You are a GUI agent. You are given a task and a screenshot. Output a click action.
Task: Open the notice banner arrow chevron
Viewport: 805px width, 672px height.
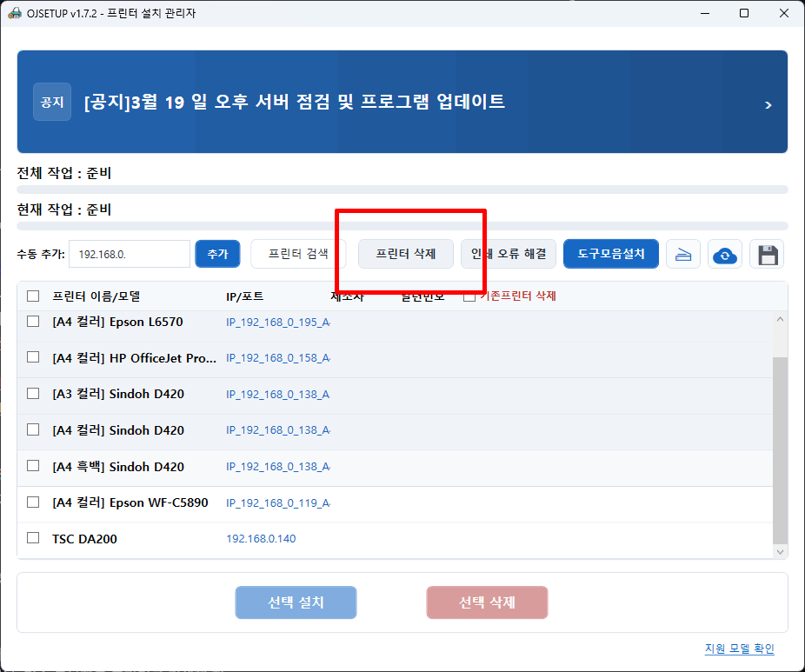tap(768, 104)
